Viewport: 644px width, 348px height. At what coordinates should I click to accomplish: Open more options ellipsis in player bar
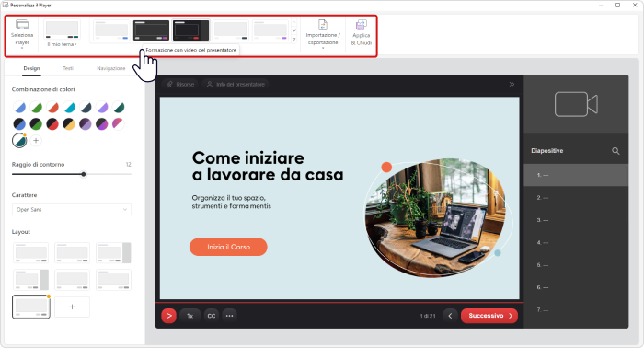coord(230,316)
